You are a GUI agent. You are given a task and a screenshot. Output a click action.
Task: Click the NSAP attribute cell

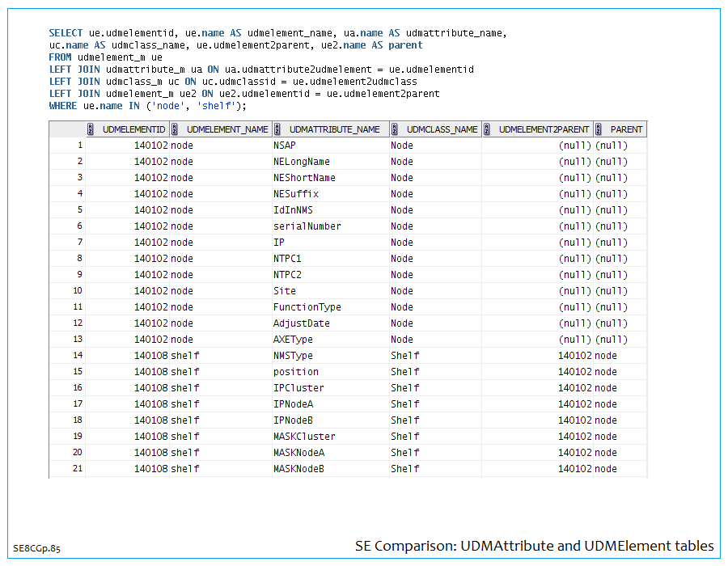[286, 146]
